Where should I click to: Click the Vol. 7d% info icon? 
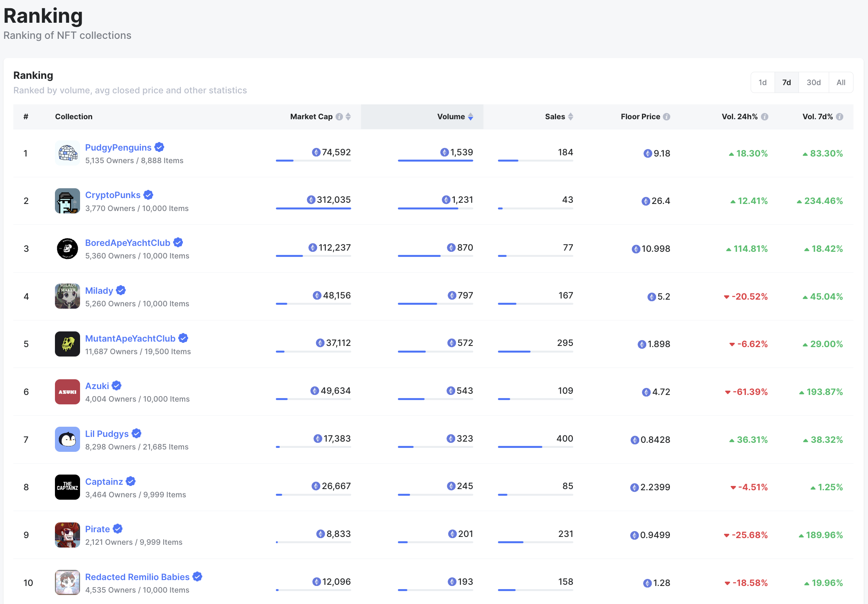point(840,117)
